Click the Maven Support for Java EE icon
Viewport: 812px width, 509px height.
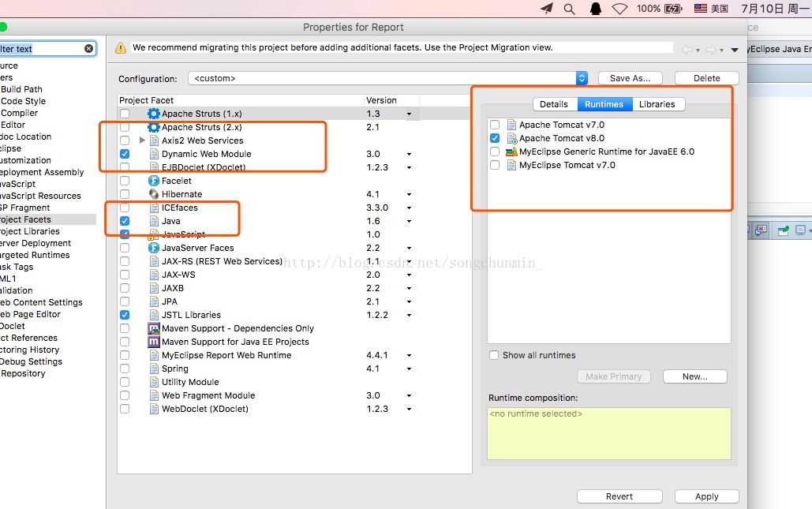tap(153, 342)
